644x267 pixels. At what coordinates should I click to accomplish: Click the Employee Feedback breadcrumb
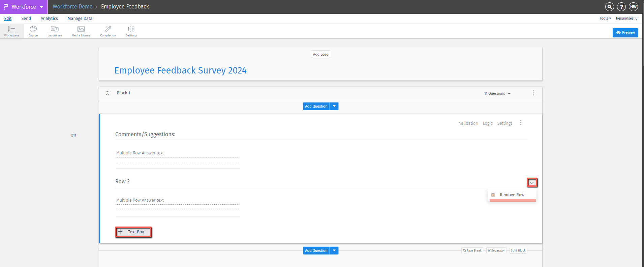[x=125, y=7]
